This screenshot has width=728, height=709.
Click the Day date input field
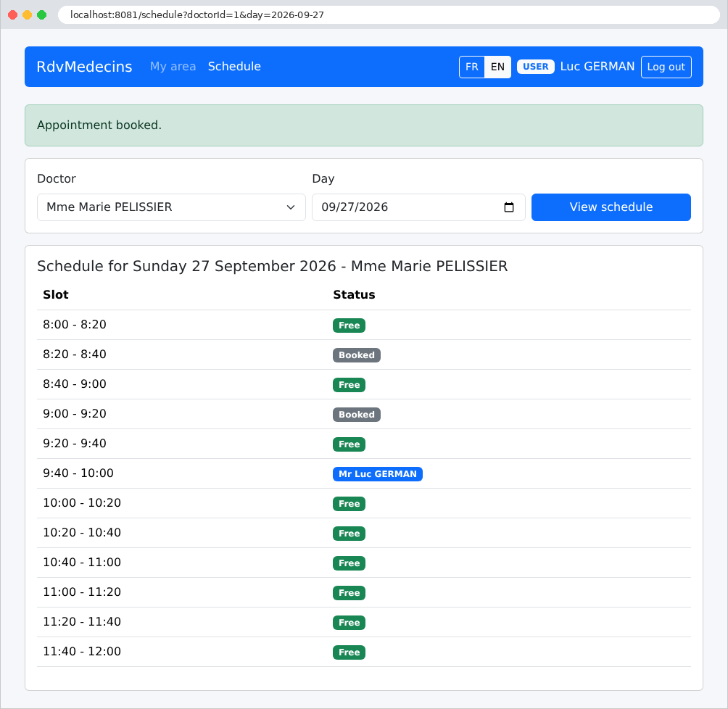(418, 207)
